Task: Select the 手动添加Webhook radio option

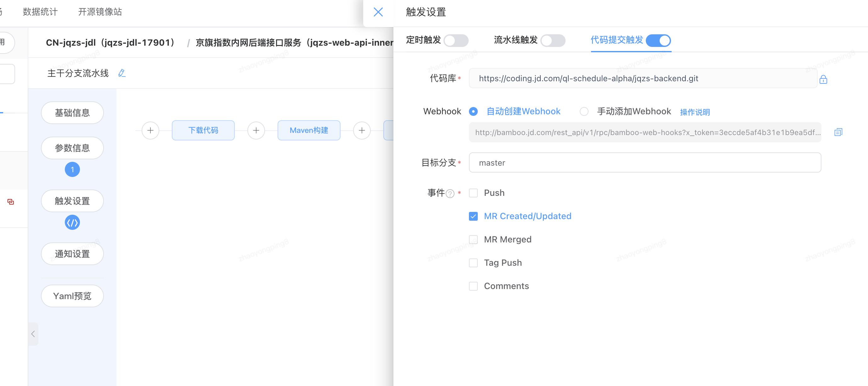Action: pos(584,111)
